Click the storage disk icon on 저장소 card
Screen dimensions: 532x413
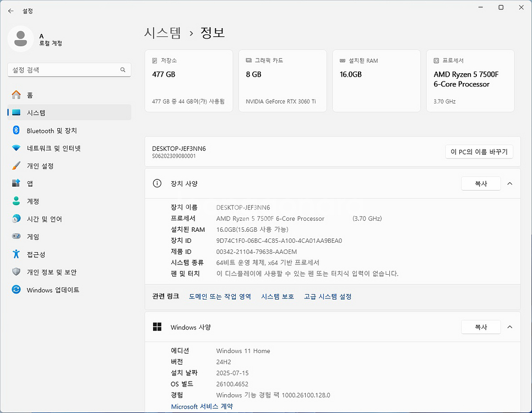coord(155,61)
